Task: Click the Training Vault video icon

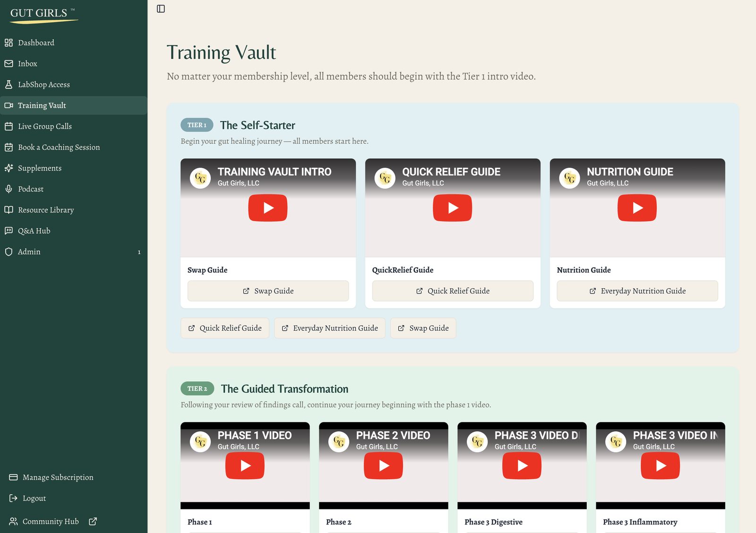Action: (9, 105)
